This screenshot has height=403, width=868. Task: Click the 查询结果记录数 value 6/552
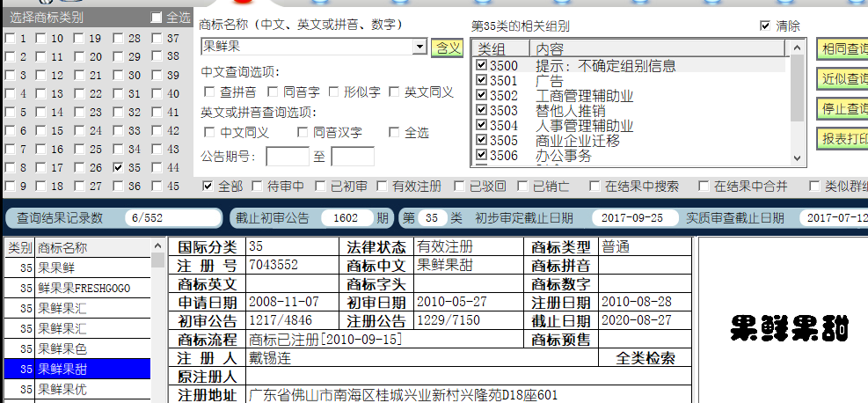[x=173, y=217]
